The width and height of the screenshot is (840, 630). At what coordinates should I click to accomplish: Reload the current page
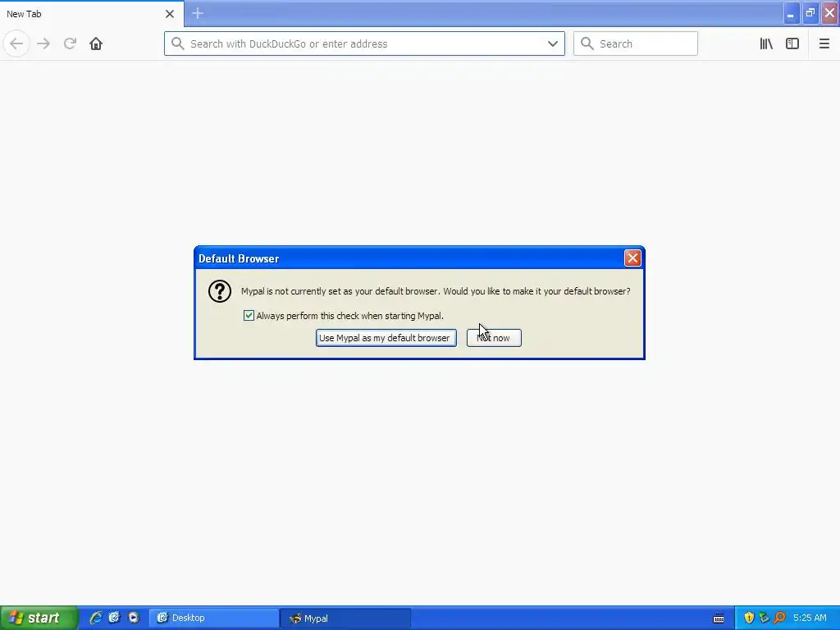click(x=70, y=43)
